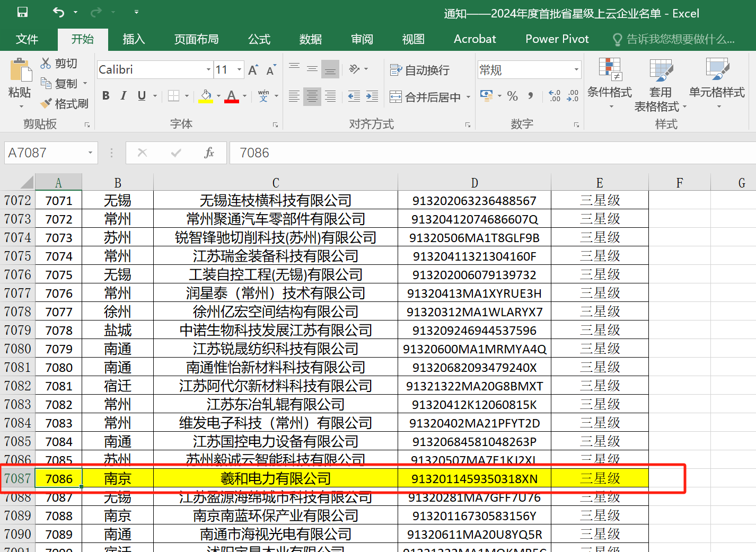Click the Percent Style icon

pyautogui.click(x=512, y=96)
